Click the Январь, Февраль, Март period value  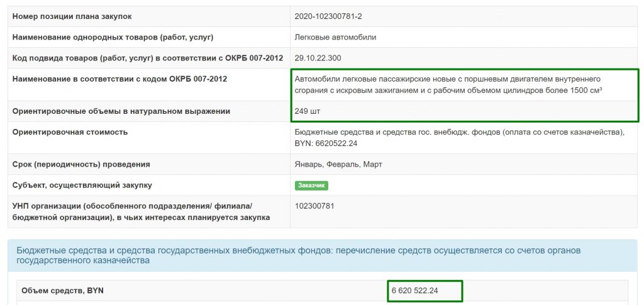click(338, 164)
